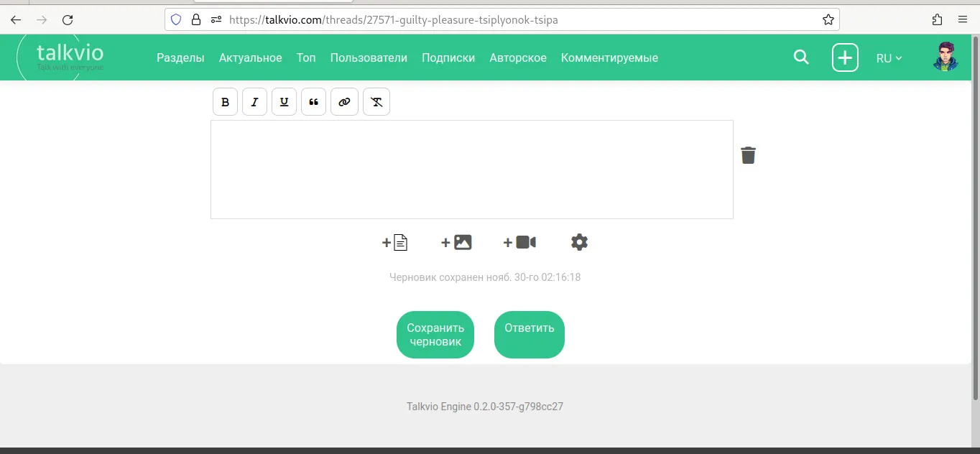Toggle bold formatting in the editor
980x454 pixels.
(x=225, y=102)
